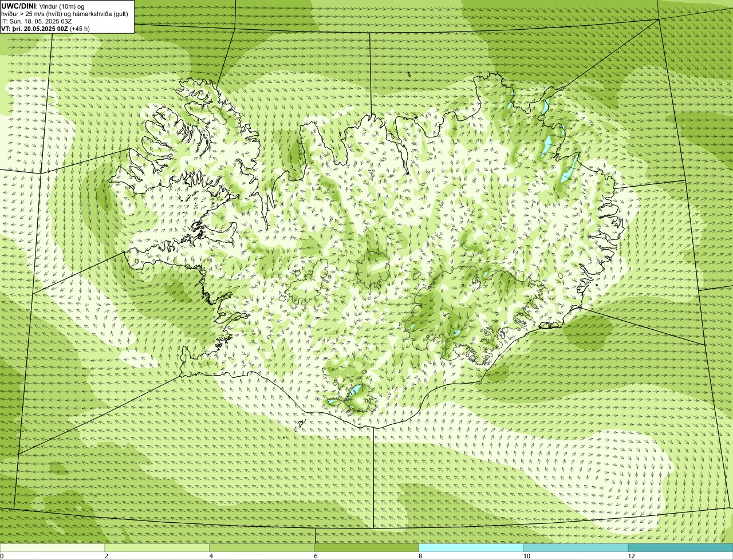
Task: Select the teal 10–12 colorbar segment
Action: point(576,547)
